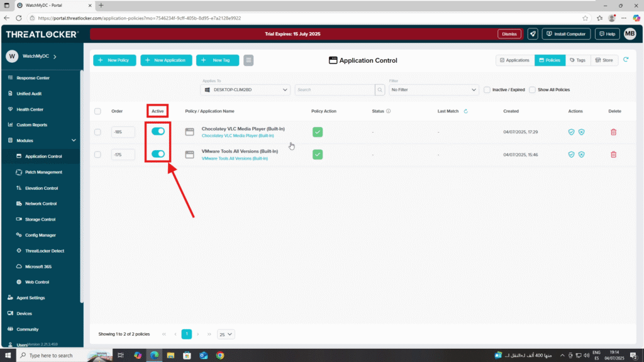Click the Windows taskbar search box
Image resolution: width=644 pixels, height=362 pixels.
coord(65,356)
